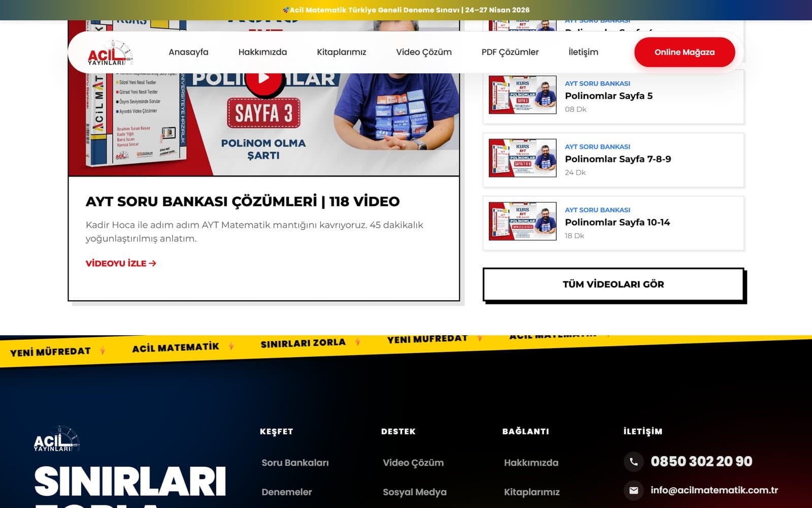
Task: Click the İLETİŞİM footer column heading
Action: pos(643,431)
